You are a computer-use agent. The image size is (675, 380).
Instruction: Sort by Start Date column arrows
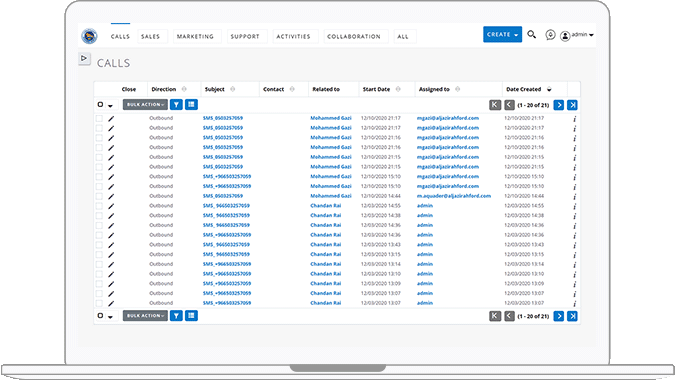click(x=398, y=89)
